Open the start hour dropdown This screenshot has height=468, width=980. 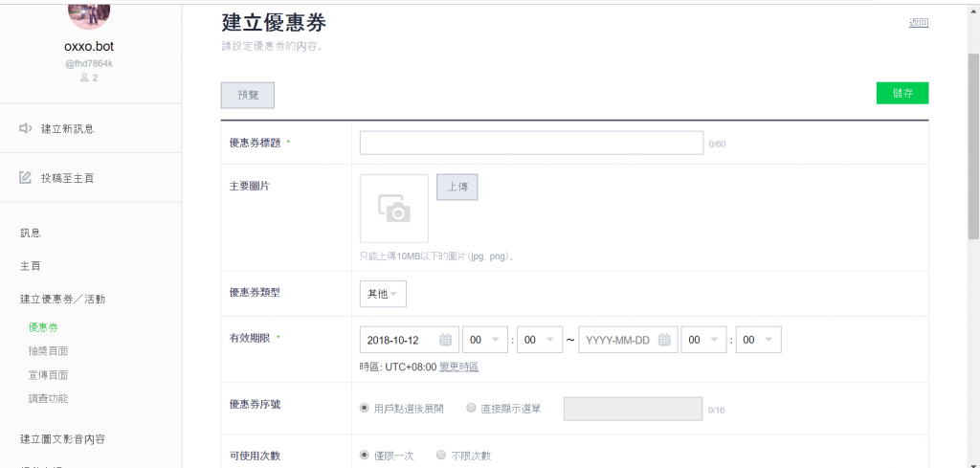[484, 340]
